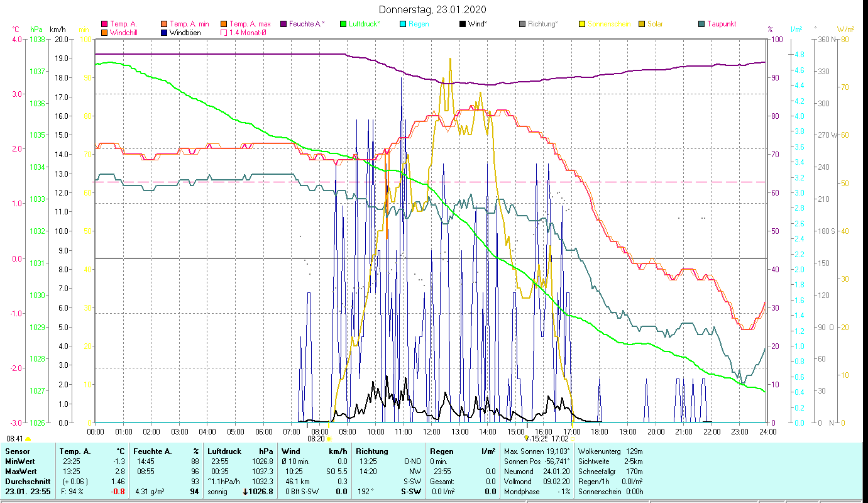Click the Max. Sonnen 19,103° entry
The width and height of the screenshot is (868, 503).
[x=537, y=451]
